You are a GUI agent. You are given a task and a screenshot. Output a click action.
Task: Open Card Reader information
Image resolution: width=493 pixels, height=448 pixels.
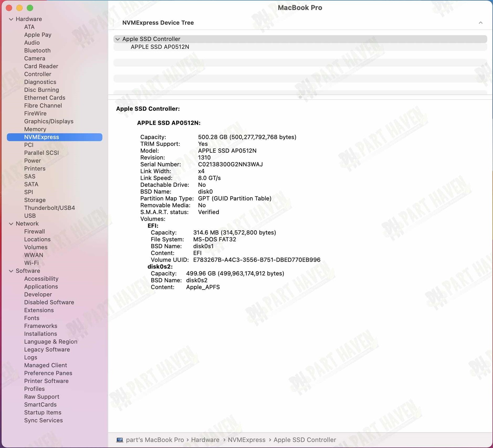tap(41, 66)
